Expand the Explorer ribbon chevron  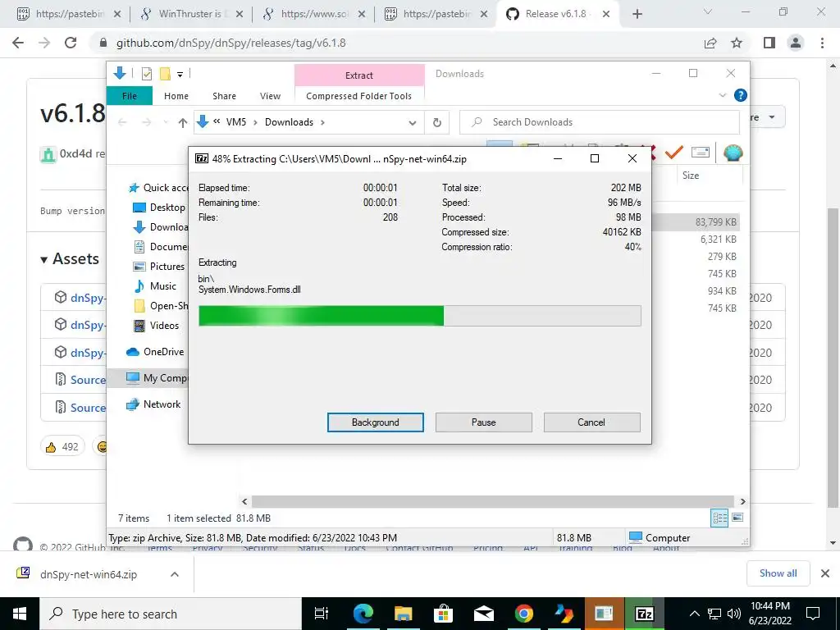coord(722,95)
